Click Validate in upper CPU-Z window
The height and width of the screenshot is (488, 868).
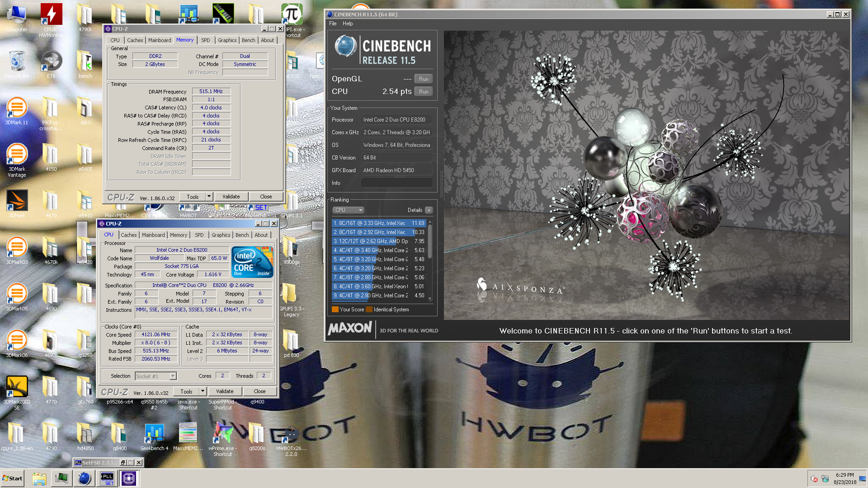(231, 197)
